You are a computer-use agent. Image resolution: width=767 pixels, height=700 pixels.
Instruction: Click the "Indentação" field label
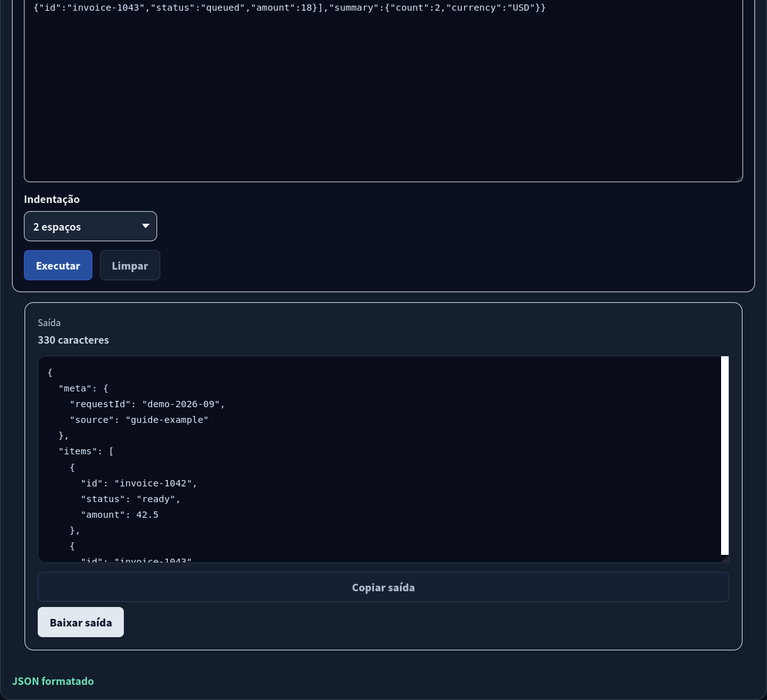[52, 199]
